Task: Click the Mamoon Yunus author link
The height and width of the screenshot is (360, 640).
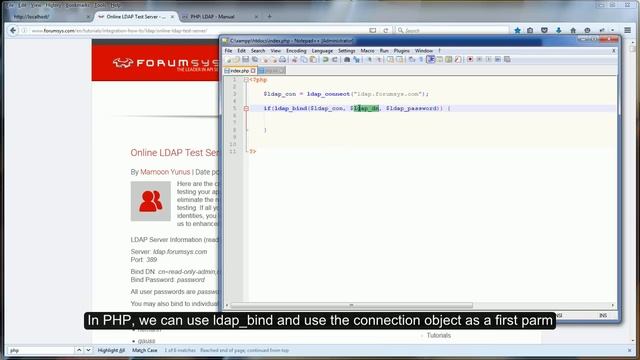Action: tap(165, 172)
